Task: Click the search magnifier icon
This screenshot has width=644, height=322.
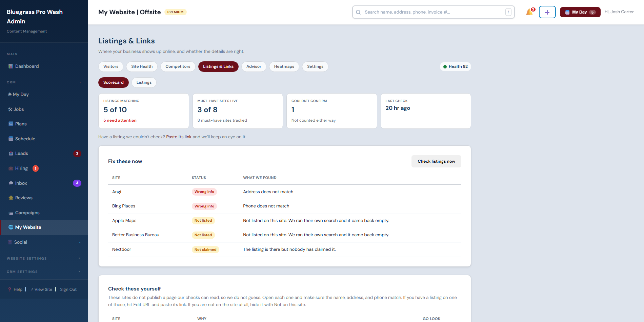Action: 358,12
